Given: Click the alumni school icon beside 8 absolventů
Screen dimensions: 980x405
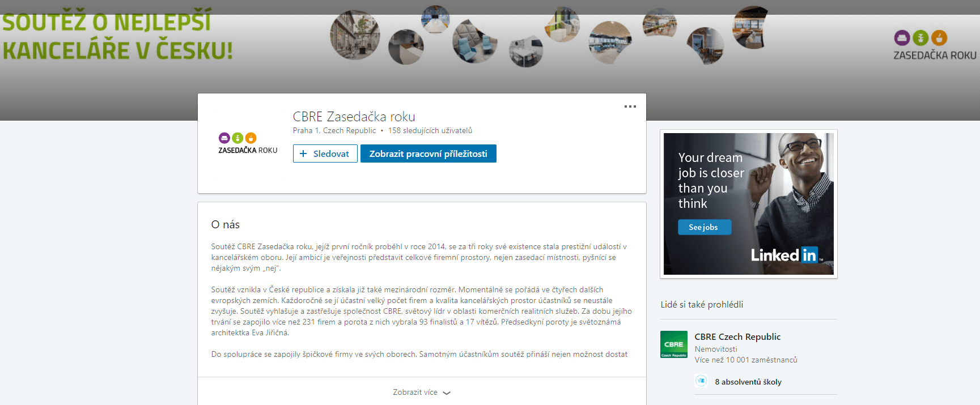Looking at the screenshot, I should pyautogui.click(x=701, y=381).
